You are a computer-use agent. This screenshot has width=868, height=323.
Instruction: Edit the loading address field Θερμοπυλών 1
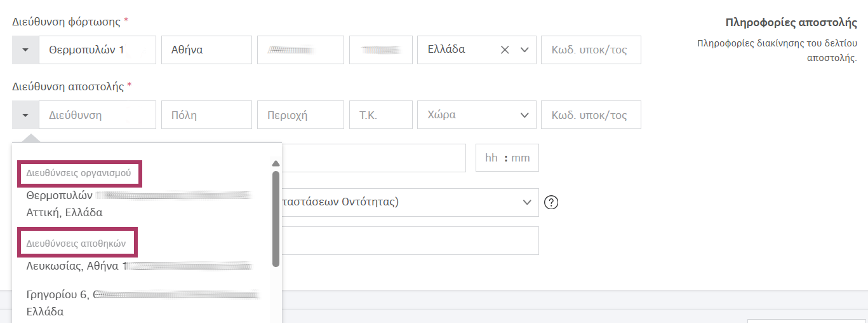click(97, 50)
